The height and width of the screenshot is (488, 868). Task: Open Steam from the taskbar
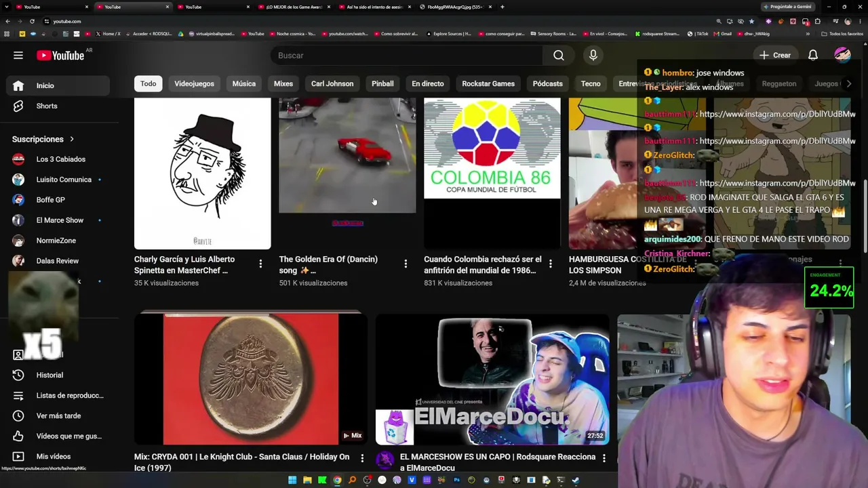click(576, 480)
